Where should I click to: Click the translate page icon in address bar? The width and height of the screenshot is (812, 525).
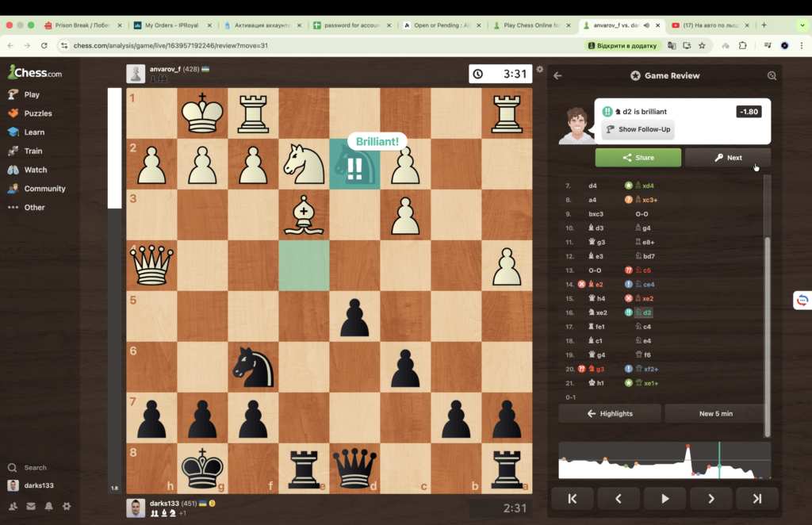pos(672,45)
